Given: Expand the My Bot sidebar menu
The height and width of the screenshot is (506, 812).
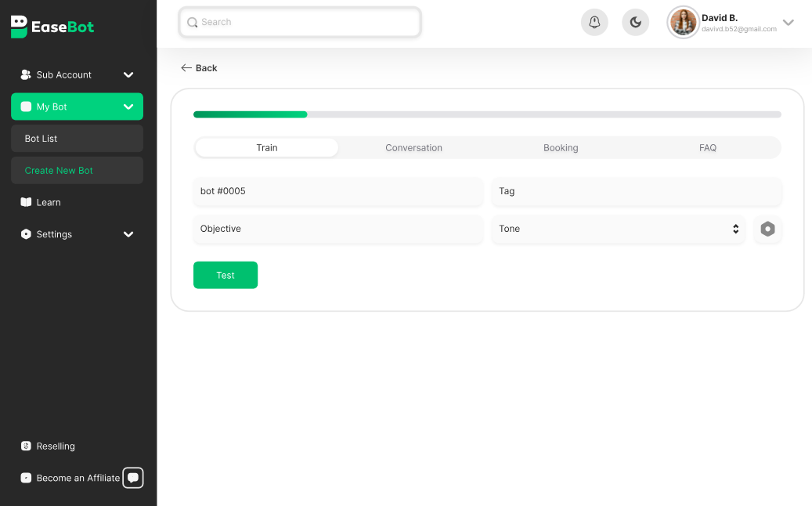Looking at the screenshot, I should pos(128,107).
